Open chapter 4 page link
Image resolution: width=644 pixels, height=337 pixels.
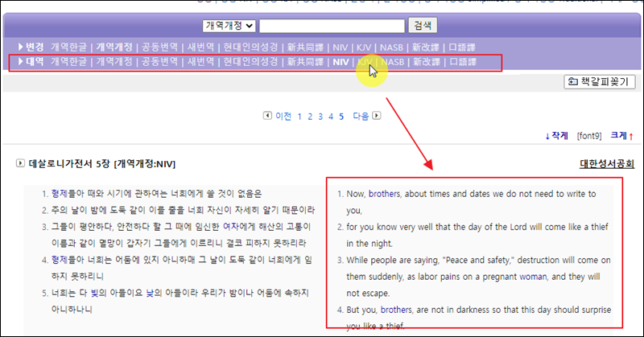click(x=331, y=117)
